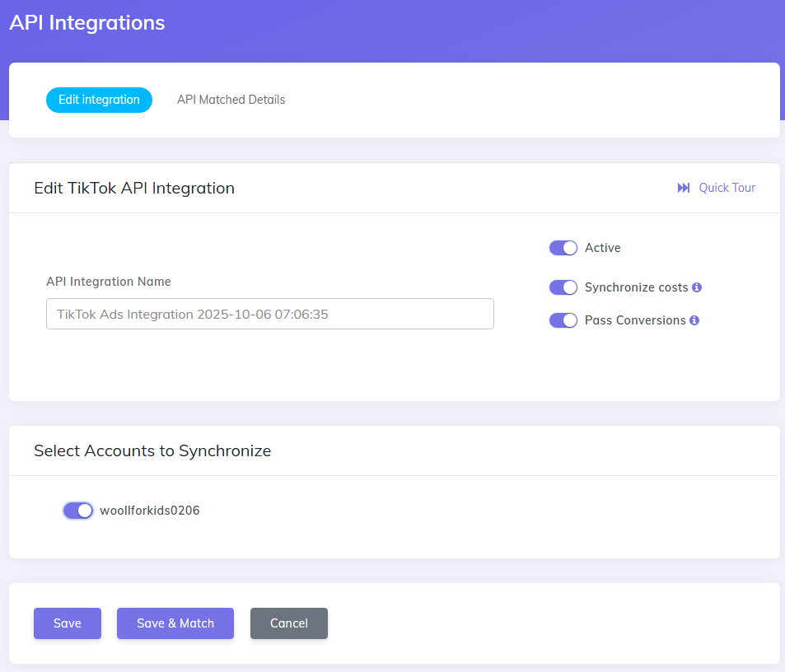
Task: Select the Edit integration tab
Action: click(99, 100)
